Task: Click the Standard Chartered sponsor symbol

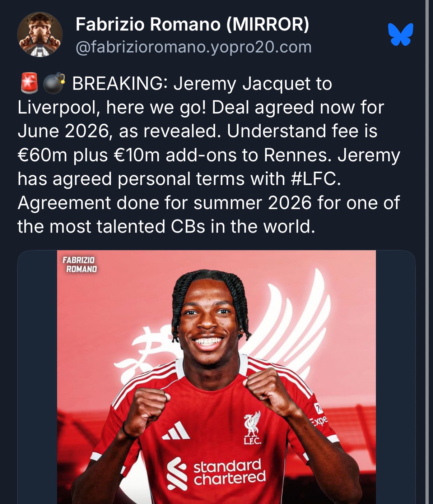Action: [x=177, y=474]
